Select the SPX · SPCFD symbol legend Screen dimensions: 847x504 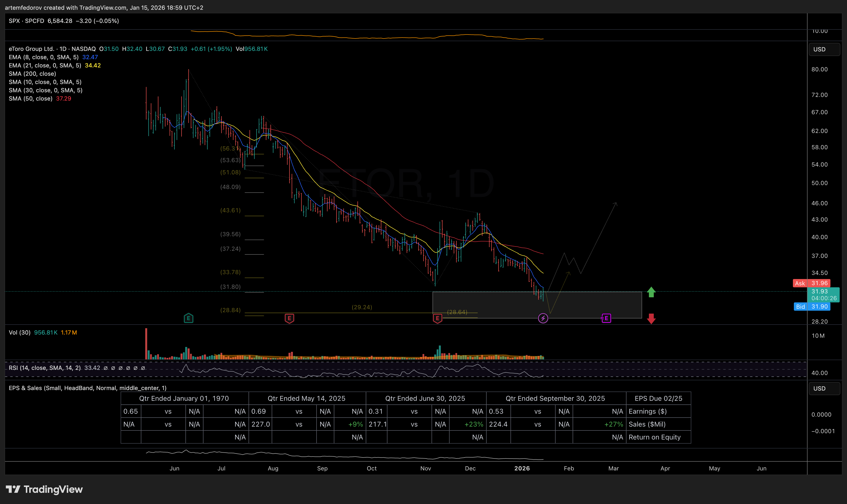27,21
